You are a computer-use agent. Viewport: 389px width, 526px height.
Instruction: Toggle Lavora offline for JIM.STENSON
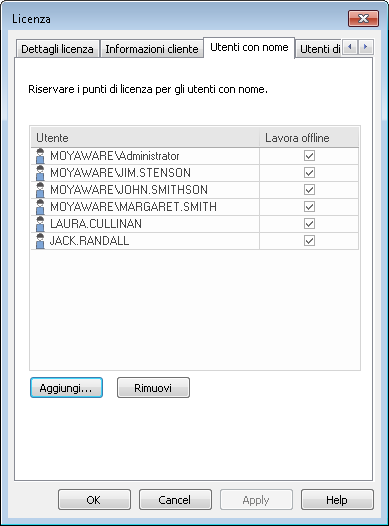click(309, 173)
